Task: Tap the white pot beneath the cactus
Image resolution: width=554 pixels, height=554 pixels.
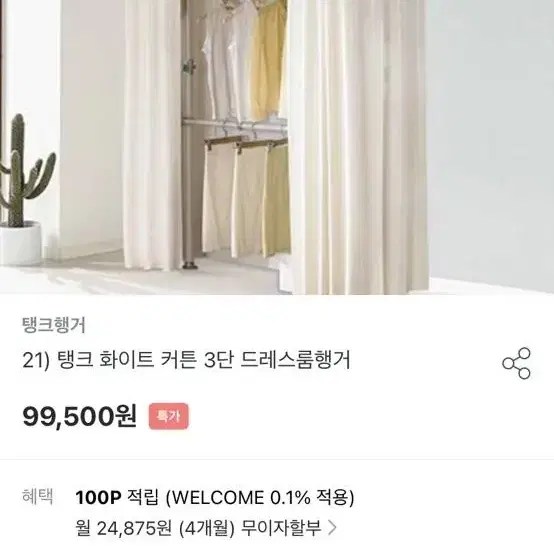Action: pos(20,243)
